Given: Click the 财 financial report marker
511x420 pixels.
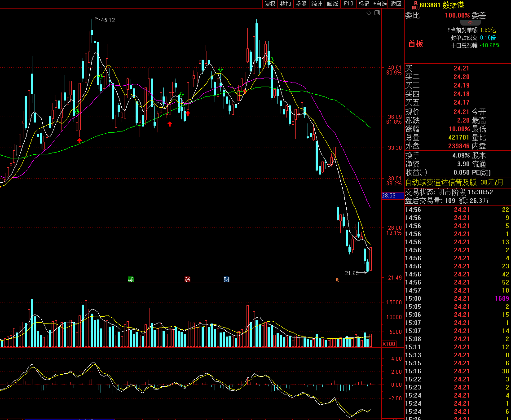Looking at the screenshot, I should (226, 280).
